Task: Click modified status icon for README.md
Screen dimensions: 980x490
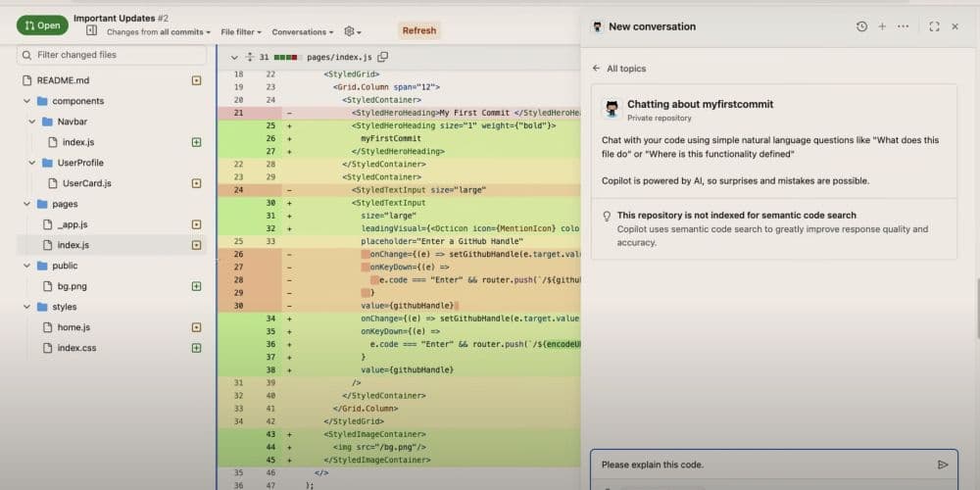Action: (196, 80)
